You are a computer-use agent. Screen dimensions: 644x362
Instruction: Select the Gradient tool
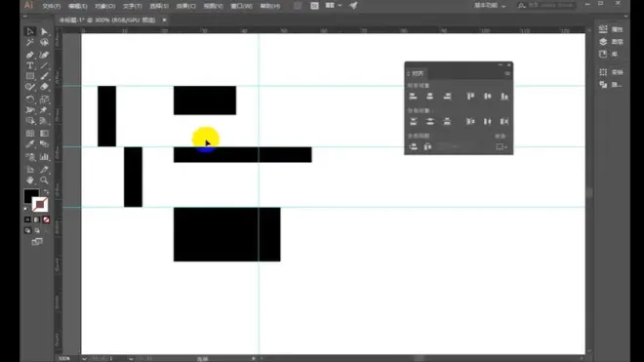pos(44,133)
